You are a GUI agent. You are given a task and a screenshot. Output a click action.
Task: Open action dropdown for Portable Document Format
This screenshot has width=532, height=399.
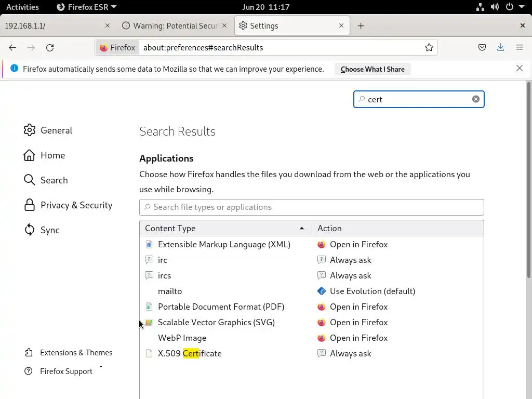[x=397, y=307]
